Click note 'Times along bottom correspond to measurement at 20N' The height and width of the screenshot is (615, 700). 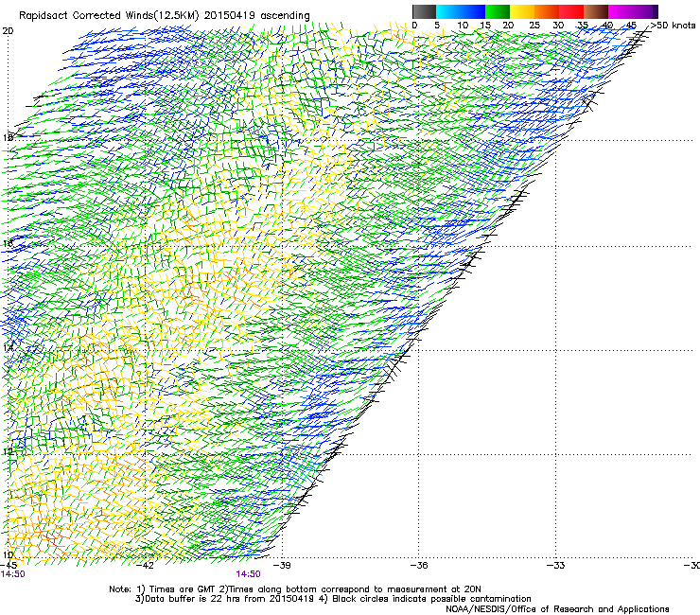coord(355,589)
